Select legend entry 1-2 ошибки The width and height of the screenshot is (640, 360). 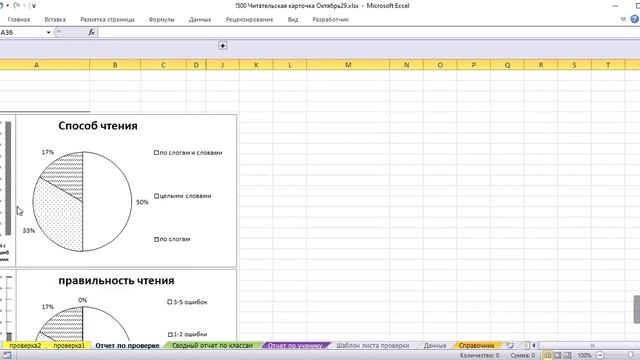(187, 334)
